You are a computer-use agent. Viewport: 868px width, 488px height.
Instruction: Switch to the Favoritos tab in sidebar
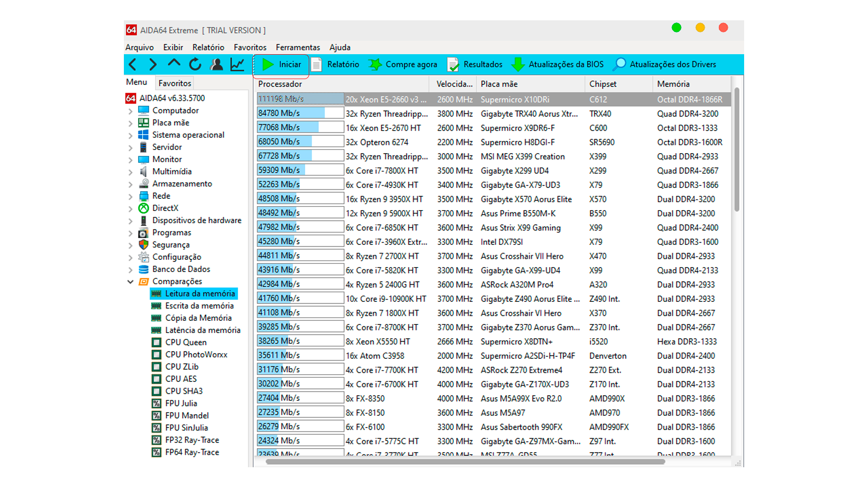click(175, 83)
